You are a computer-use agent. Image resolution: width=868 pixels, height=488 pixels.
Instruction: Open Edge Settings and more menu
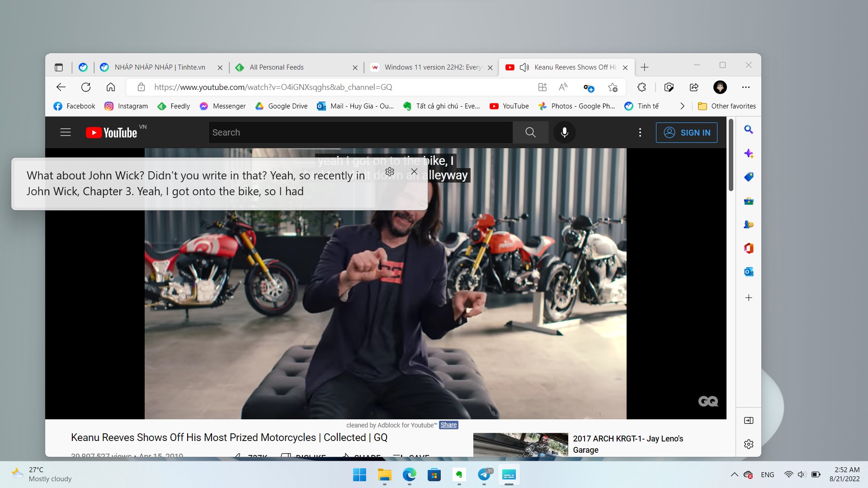[746, 87]
